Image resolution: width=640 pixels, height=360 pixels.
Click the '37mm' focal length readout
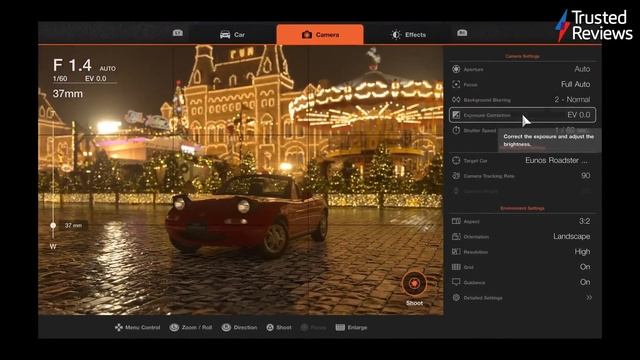click(x=68, y=94)
